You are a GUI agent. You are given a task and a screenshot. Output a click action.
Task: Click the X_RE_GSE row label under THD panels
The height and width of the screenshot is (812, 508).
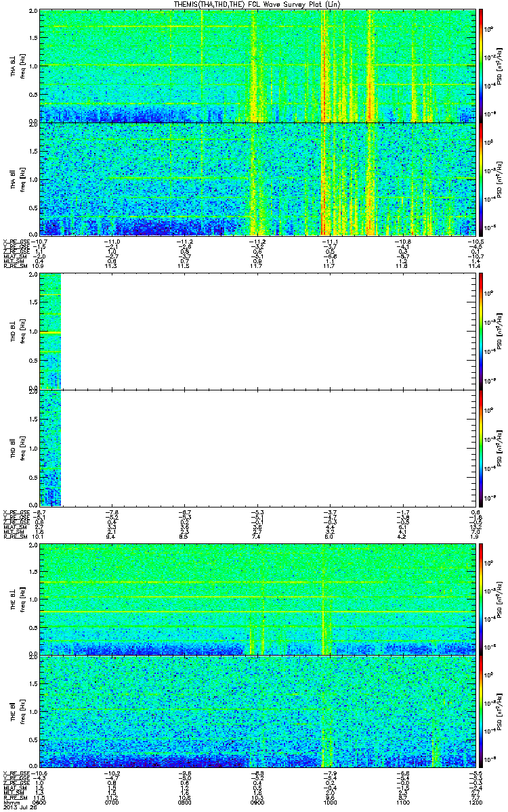(x=17, y=512)
